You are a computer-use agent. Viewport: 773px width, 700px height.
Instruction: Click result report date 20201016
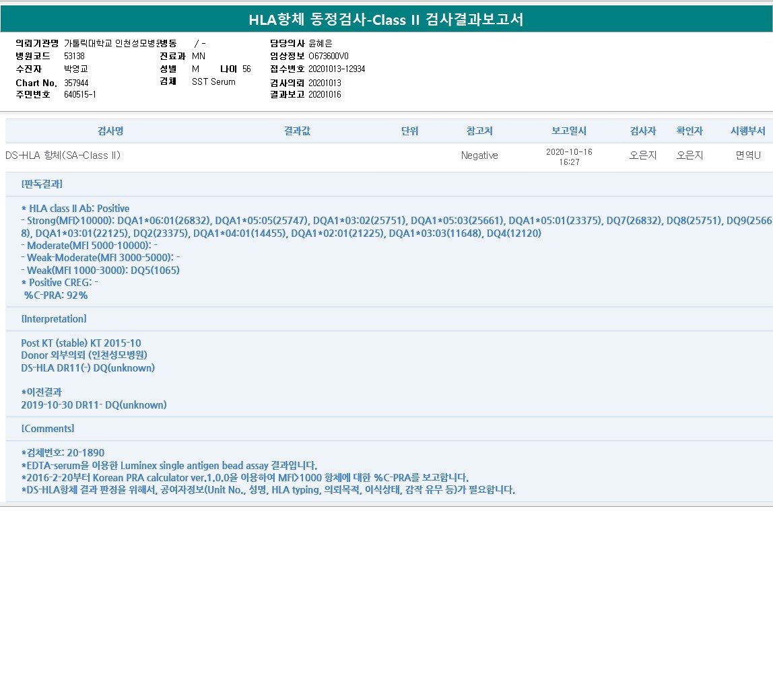click(x=325, y=94)
